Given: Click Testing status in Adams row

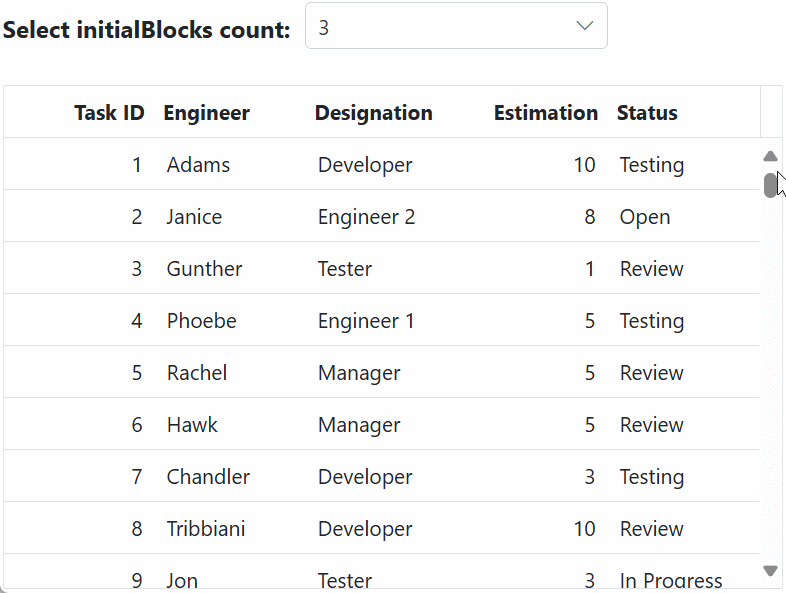Looking at the screenshot, I should point(652,165).
